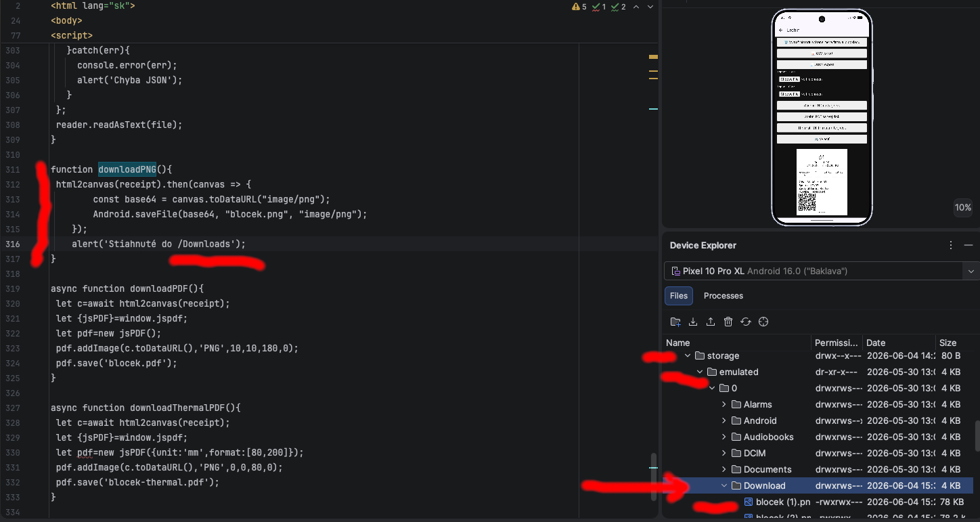Expand the DCIM folder
This screenshot has width=980, height=522.
click(724, 453)
